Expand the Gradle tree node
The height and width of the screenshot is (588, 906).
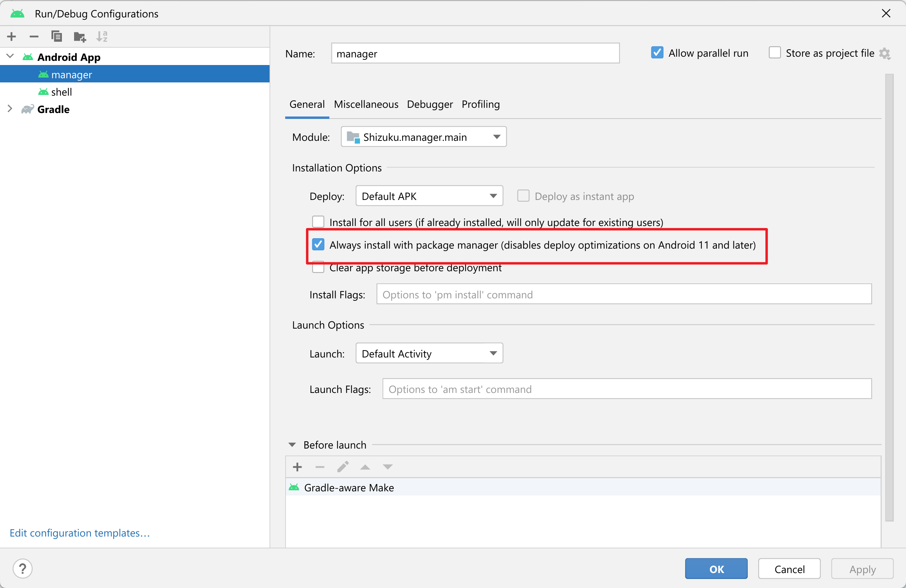(10, 109)
